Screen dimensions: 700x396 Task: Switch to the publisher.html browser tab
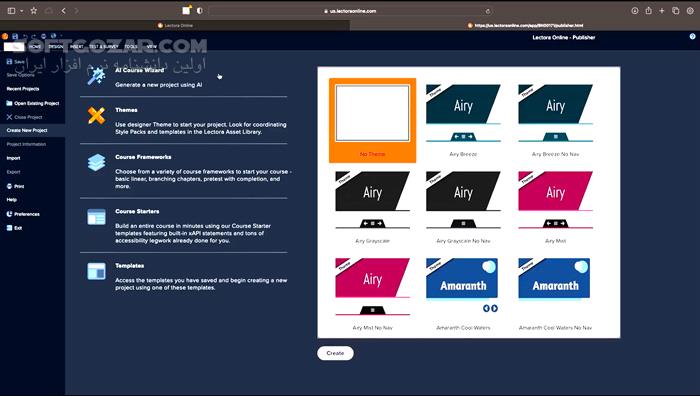pos(525,25)
